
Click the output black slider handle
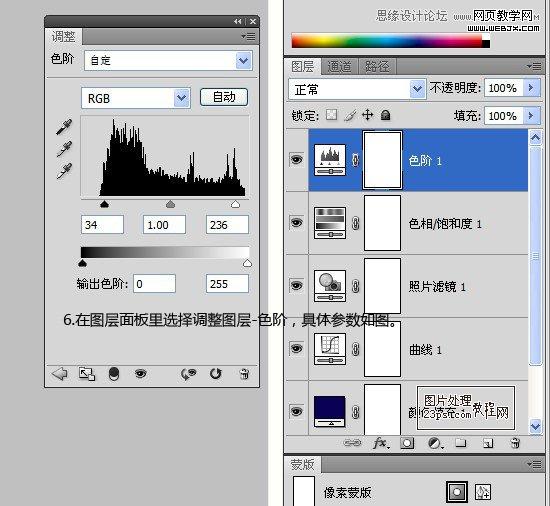click(x=82, y=263)
